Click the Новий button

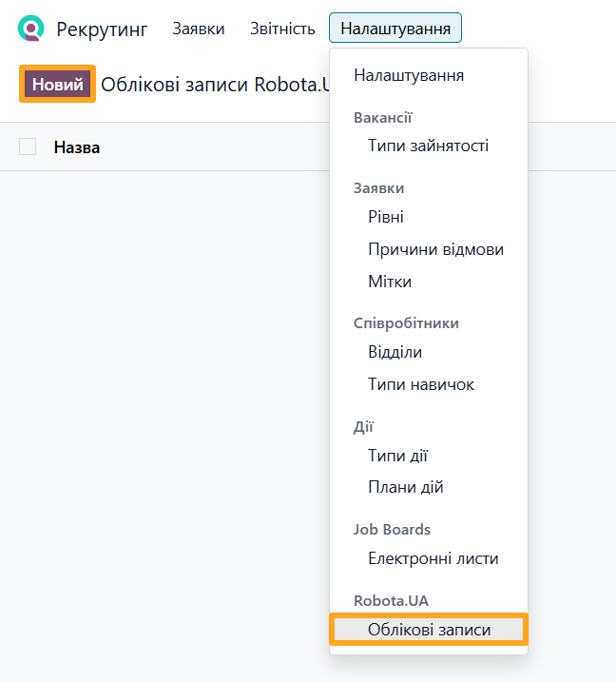(57, 84)
